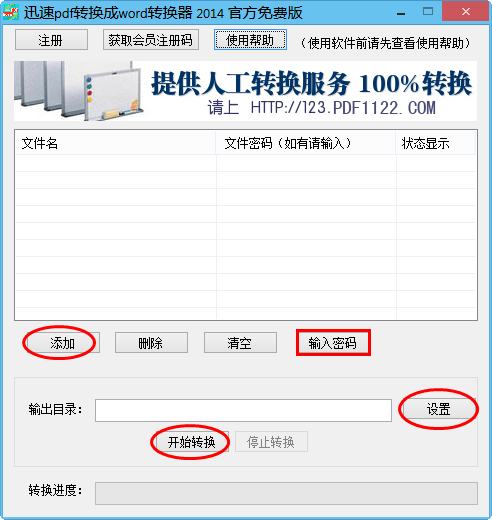The width and height of the screenshot is (492, 520).
Task: Click the app icon in title bar
Action: point(10,12)
